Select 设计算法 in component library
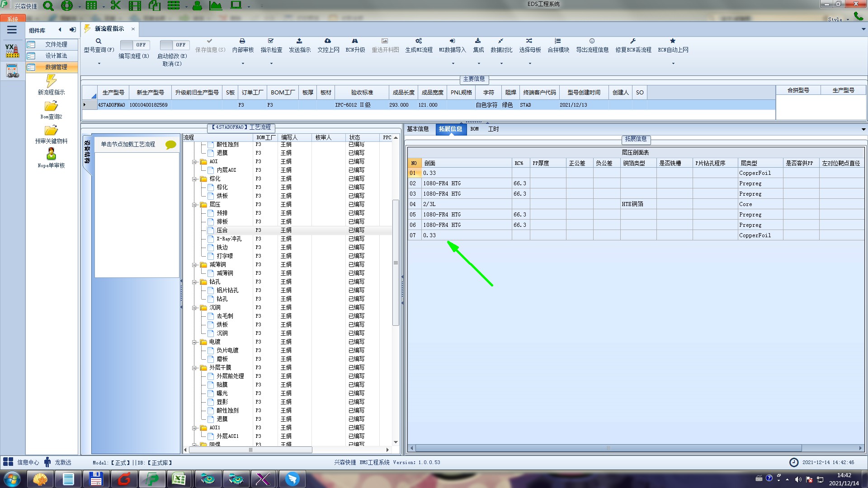The width and height of the screenshot is (868, 488). click(52, 56)
